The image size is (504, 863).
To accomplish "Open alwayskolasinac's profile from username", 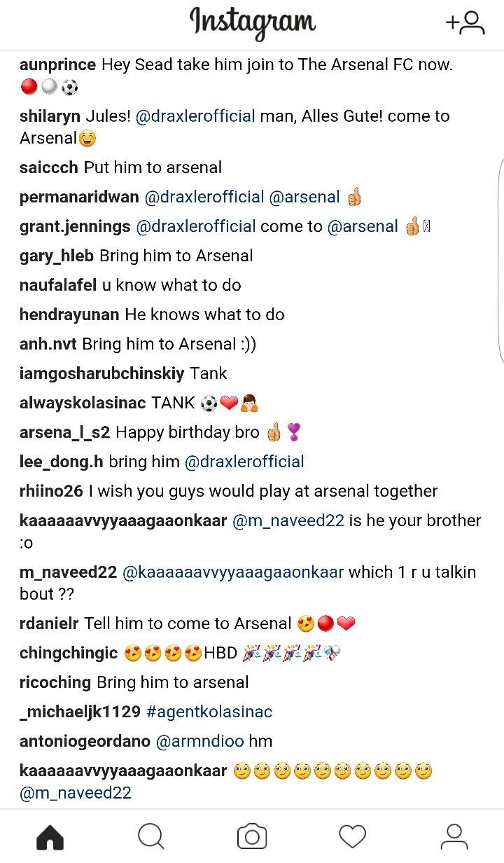I will point(83,403).
